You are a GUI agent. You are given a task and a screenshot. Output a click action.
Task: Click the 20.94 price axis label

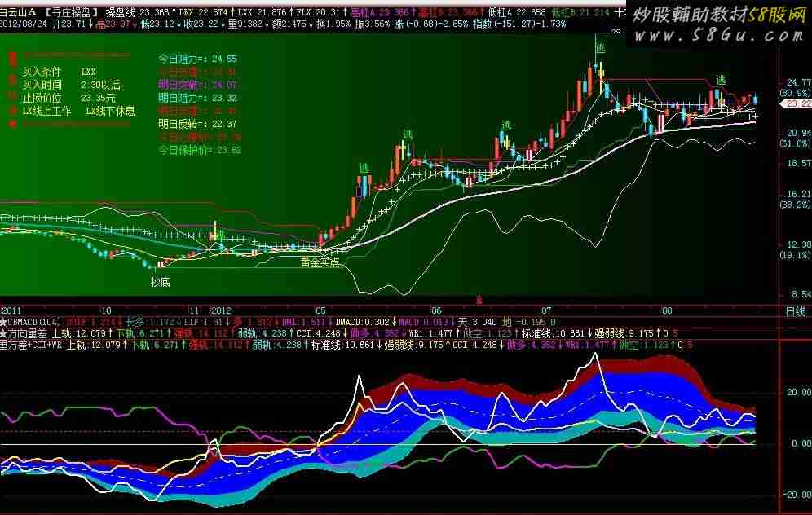coord(798,133)
